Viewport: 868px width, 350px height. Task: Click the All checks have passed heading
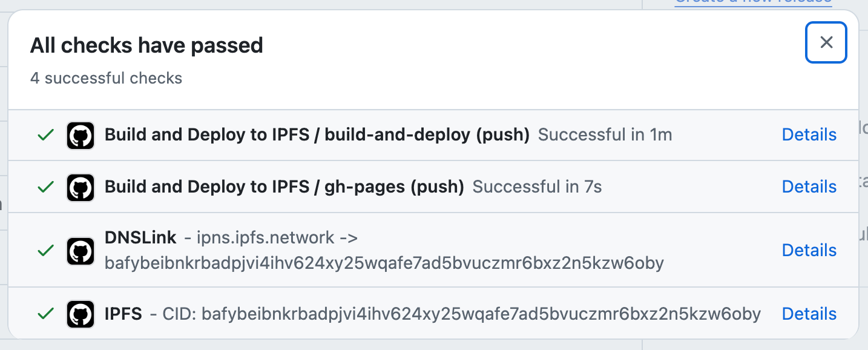(146, 45)
